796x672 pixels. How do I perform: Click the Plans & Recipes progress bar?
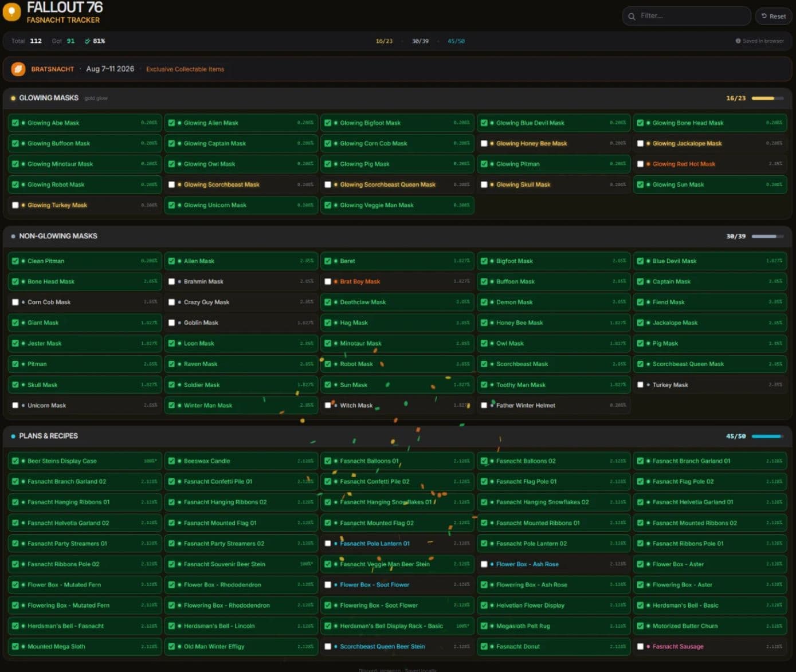(x=767, y=437)
